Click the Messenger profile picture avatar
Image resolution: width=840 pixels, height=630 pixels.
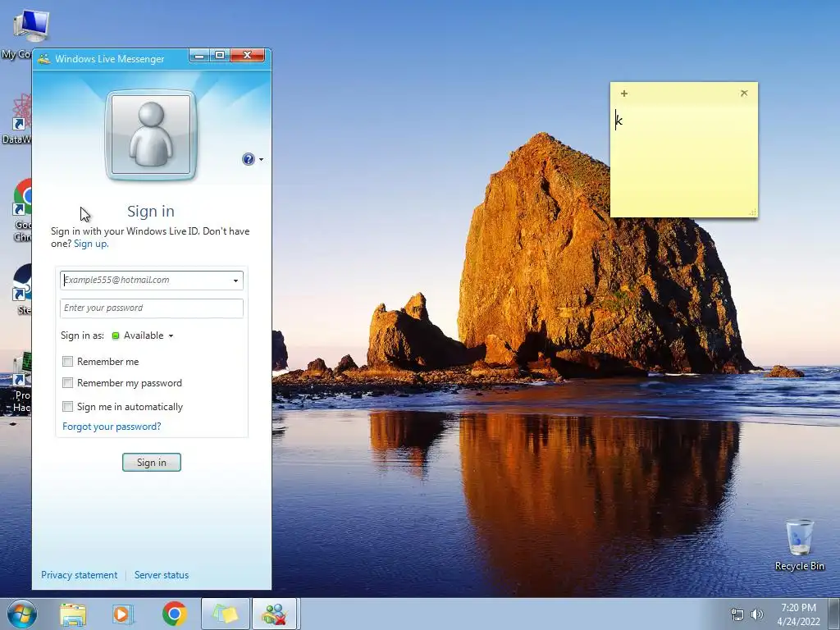click(x=151, y=135)
